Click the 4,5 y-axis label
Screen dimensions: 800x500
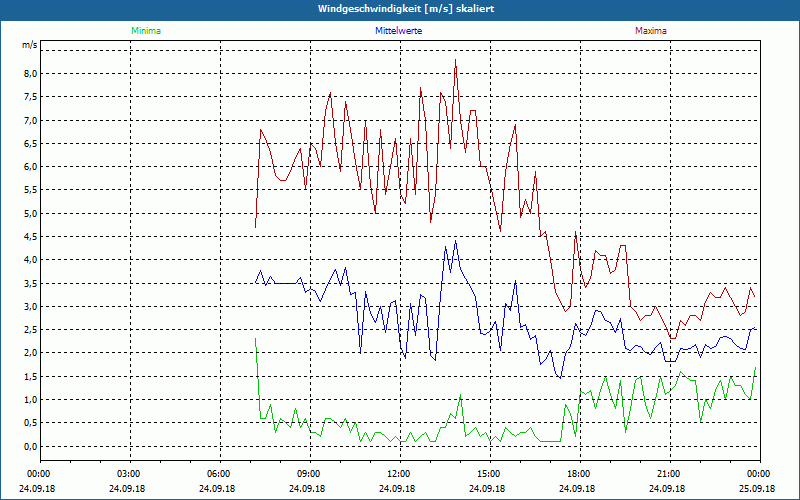[30, 236]
